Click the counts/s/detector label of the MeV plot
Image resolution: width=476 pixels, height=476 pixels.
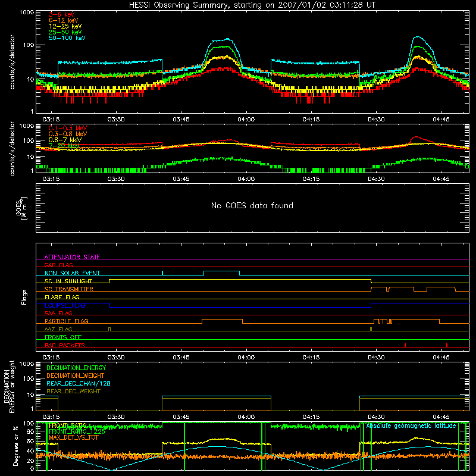12,148
